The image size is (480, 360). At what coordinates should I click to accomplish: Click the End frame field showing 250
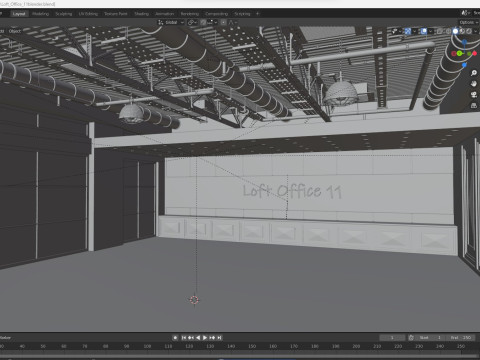[460, 338]
